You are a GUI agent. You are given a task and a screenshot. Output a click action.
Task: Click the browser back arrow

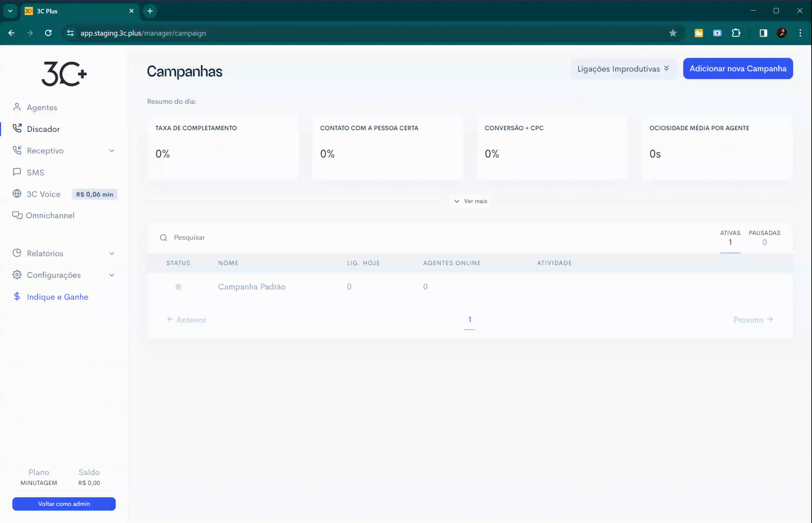pos(11,33)
